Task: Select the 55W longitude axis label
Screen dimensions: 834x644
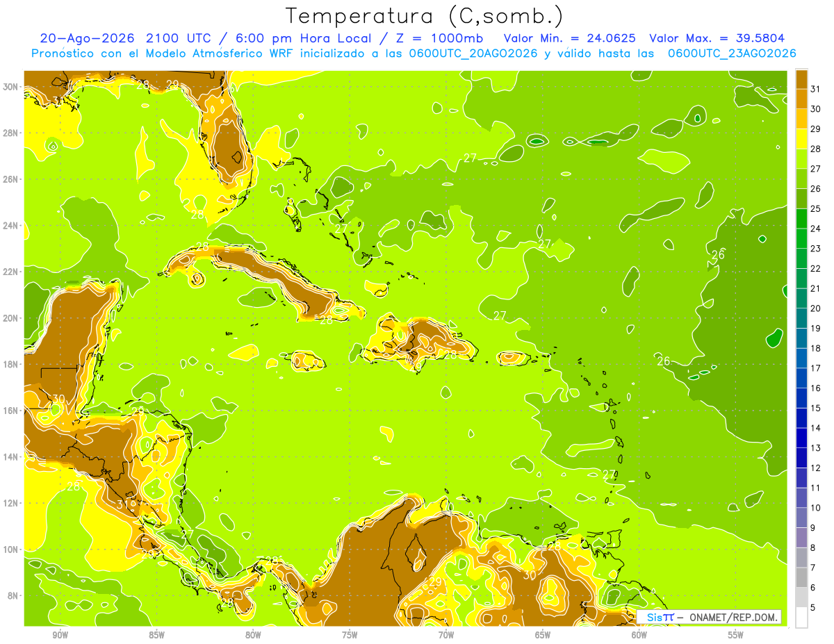Action: tap(736, 635)
